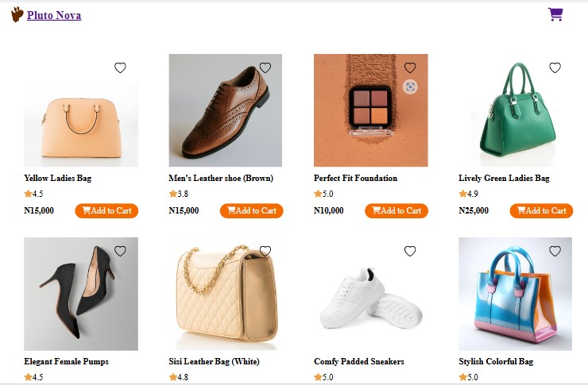Click the Pluto Nova logo icon
Image resolution: width=588 pixels, height=385 pixels.
click(x=17, y=14)
